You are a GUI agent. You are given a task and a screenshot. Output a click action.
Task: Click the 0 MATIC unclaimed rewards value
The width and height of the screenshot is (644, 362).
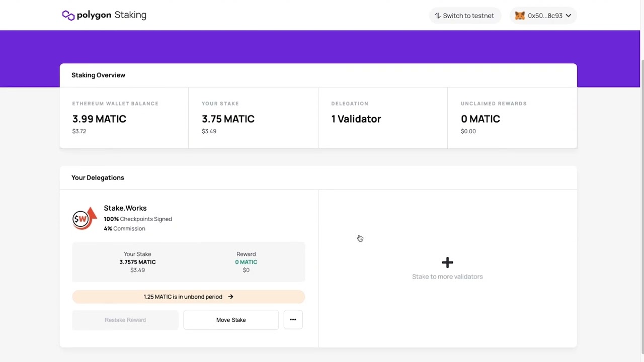coord(480,119)
